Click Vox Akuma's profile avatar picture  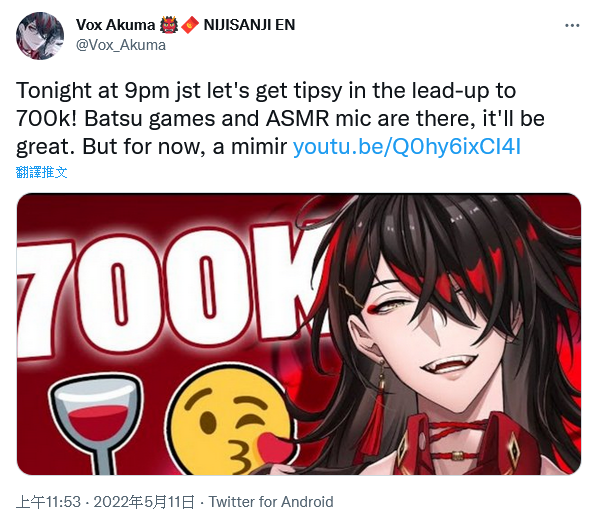click(40, 36)
